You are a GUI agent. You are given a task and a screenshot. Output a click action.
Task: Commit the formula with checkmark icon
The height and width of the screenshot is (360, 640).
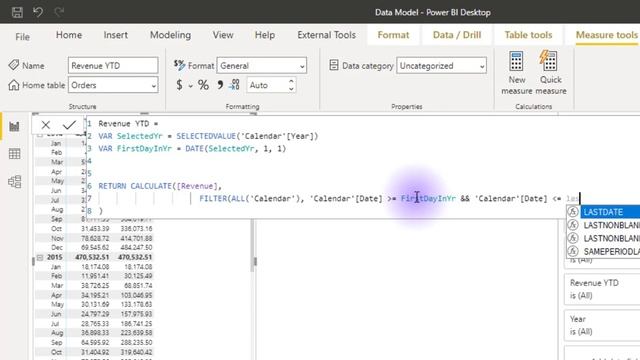tap(69, 125)
